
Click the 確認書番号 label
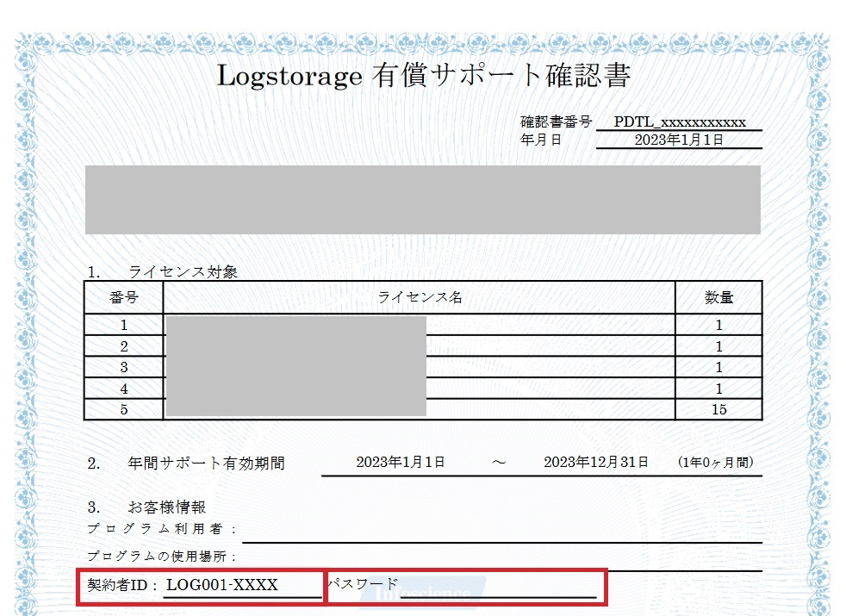pos(556,121)
